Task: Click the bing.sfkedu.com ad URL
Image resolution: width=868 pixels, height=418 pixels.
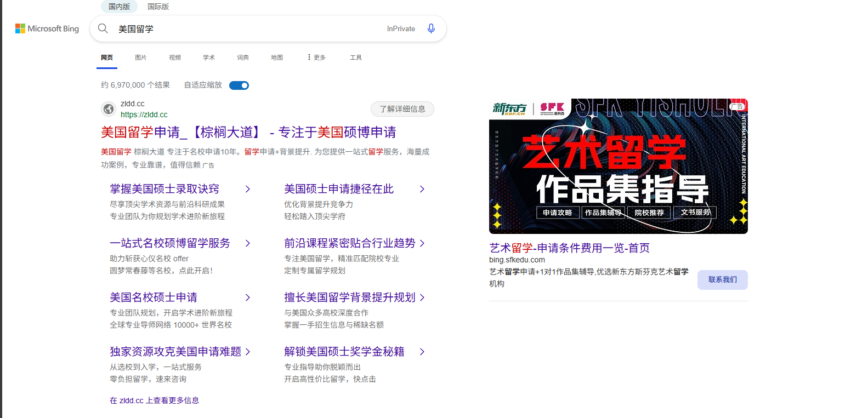Action: pyautogui.click(x=517, y=260)
